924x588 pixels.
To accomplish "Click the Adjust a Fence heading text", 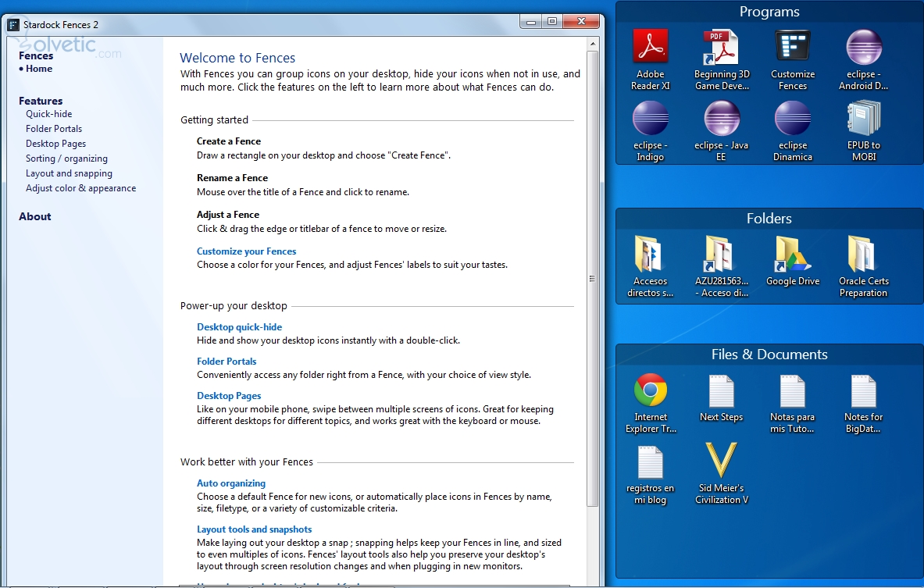I will point(228,215).
